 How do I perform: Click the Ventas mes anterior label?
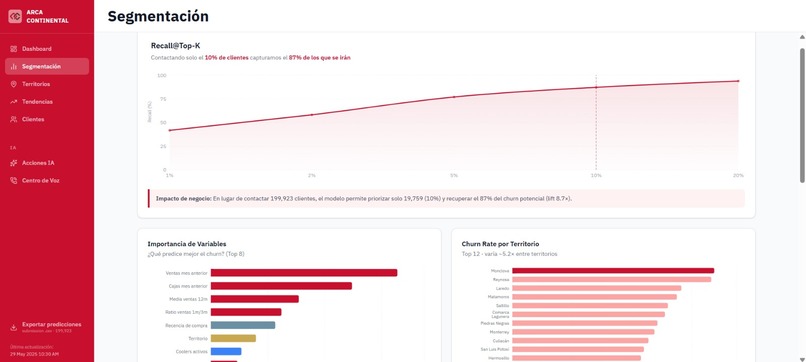(187, 273)
